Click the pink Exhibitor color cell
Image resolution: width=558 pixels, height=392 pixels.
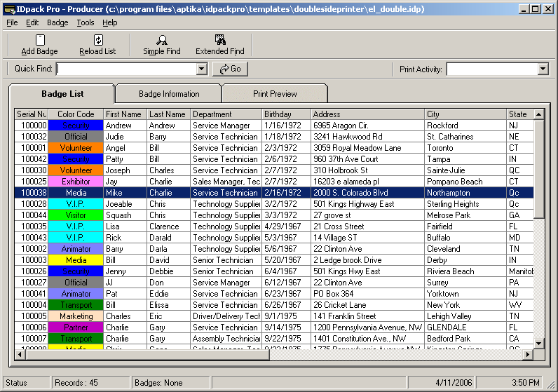coord(76,182)
